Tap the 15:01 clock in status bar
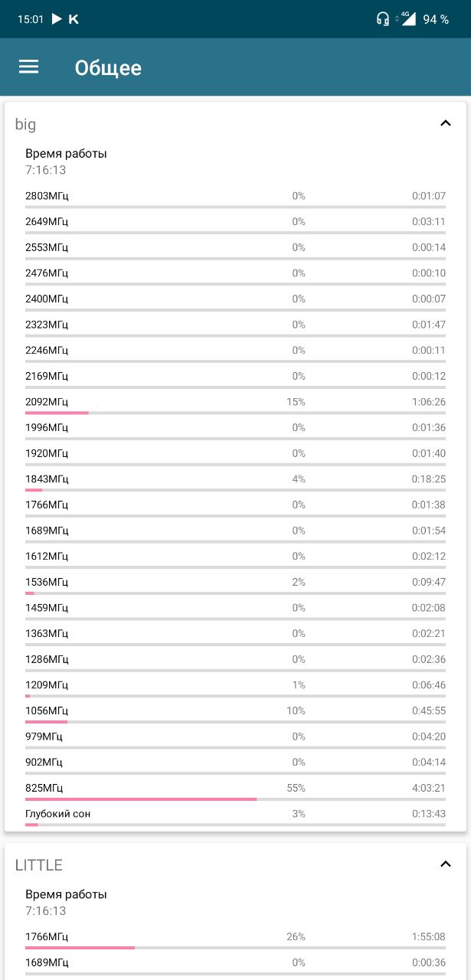This screenshot has width=471, height=980. point(31,19)
